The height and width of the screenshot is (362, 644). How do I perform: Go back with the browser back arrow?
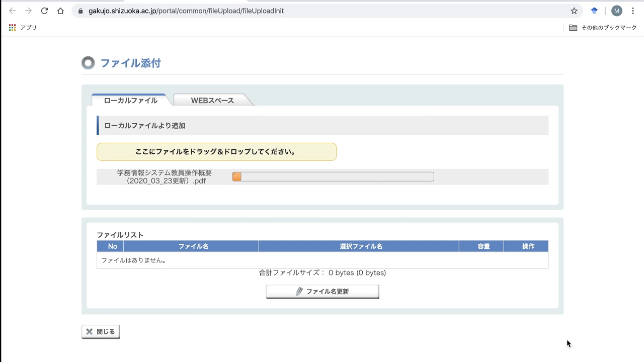tap(12, 11)
